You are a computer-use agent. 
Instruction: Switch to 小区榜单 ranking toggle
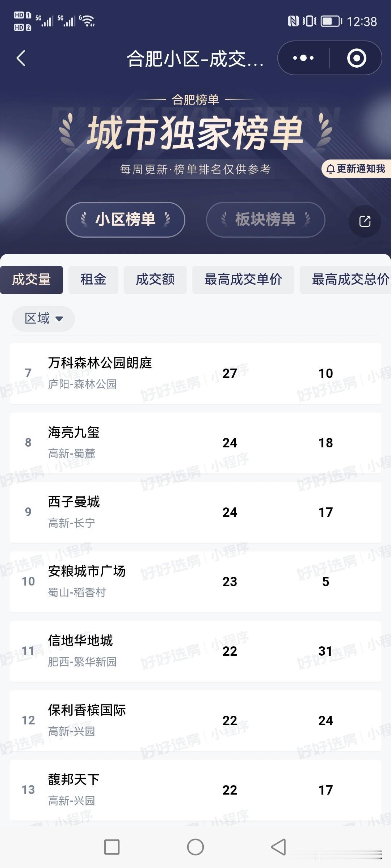pos(125,220)
